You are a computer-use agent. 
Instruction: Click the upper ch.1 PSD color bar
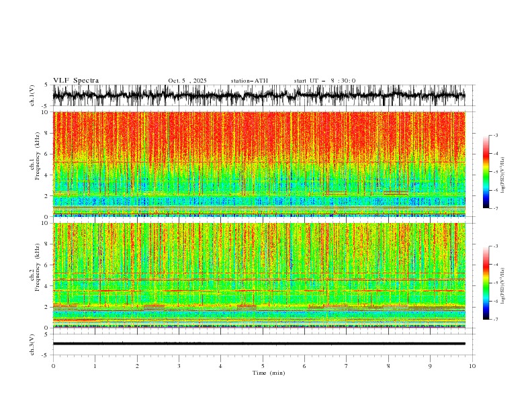click(x=486, y=172)
